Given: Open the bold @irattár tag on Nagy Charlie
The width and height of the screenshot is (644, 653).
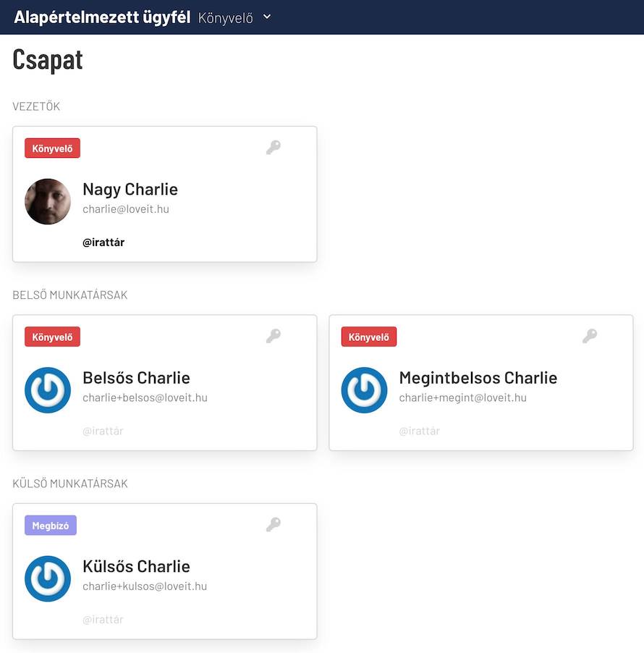Looking at the screenshot, I should point(103,243).
